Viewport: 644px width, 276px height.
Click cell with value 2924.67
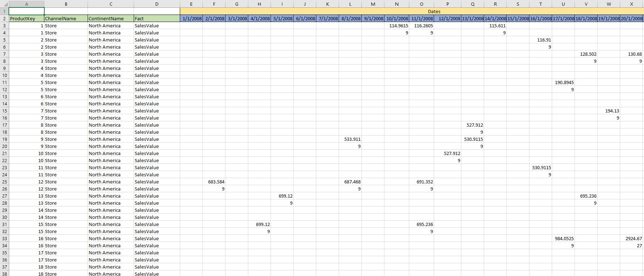(x=632, y=238)
